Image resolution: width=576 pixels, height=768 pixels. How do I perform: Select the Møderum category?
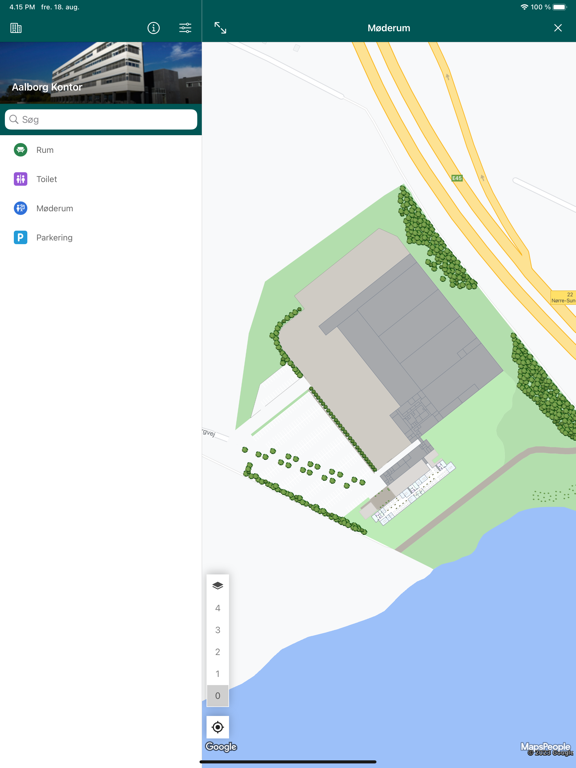[x=101, y=208]
